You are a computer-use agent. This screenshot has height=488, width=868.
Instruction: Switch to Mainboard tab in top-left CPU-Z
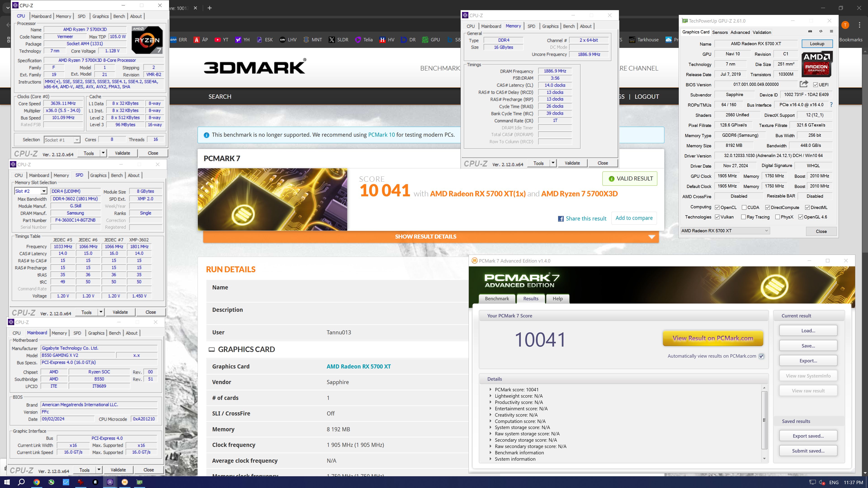[x=41, y=16]
